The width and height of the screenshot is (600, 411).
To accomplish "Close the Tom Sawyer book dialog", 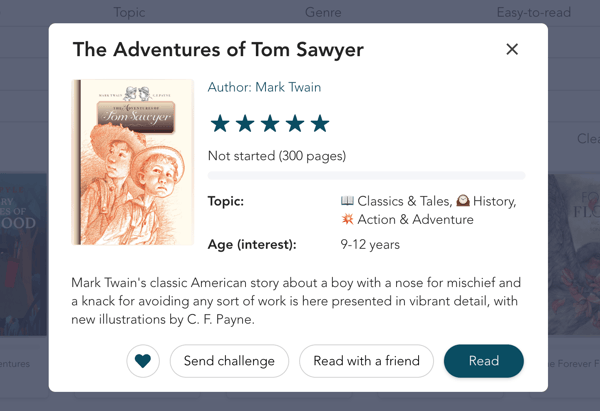I will pos(512,49).
